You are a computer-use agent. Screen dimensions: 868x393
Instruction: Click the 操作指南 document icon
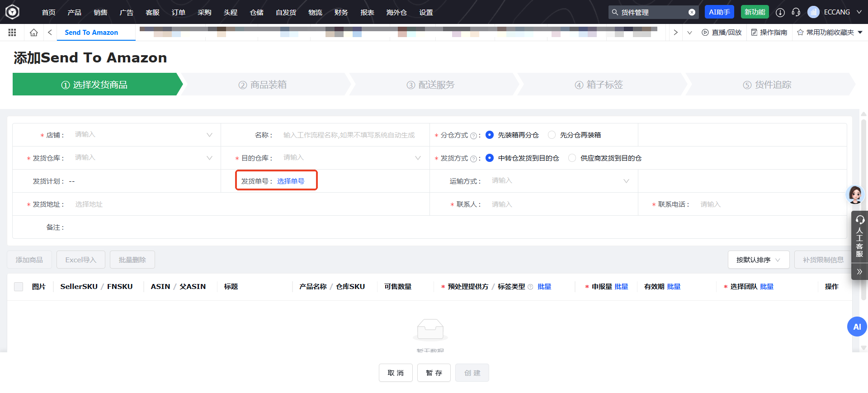[754, 33]
